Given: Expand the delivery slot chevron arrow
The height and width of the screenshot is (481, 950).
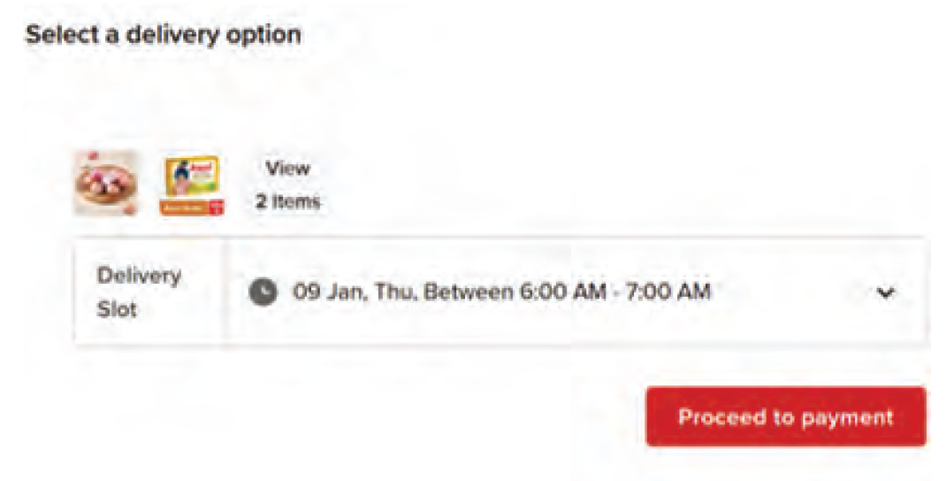Looking at the screenshot, I should click(885, 293).
